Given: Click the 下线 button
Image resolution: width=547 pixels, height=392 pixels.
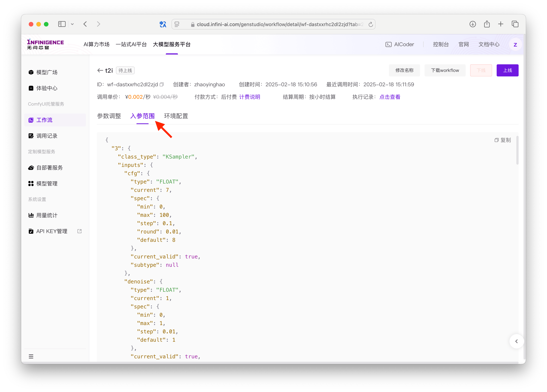Looking at the screenshot, I should (481, 70).
